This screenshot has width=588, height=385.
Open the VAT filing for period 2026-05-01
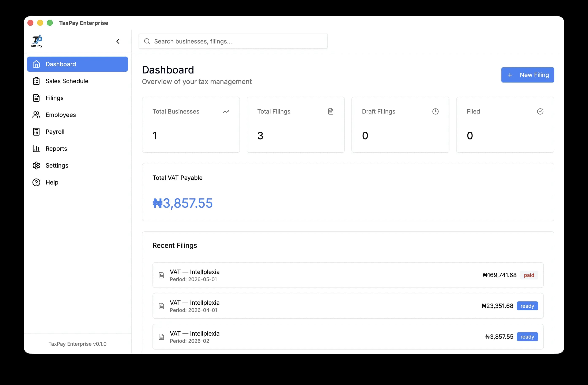[348, 275]
